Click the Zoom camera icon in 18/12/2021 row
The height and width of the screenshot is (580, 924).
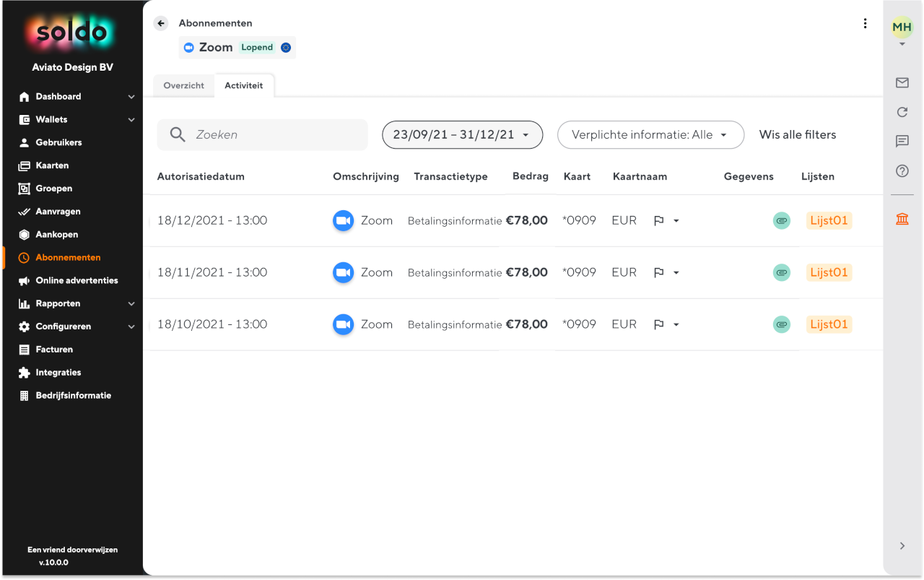pos(343,220)
